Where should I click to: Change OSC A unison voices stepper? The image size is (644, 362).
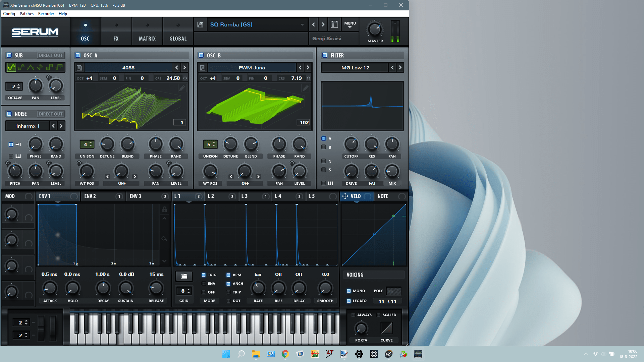tap(87, 144)
